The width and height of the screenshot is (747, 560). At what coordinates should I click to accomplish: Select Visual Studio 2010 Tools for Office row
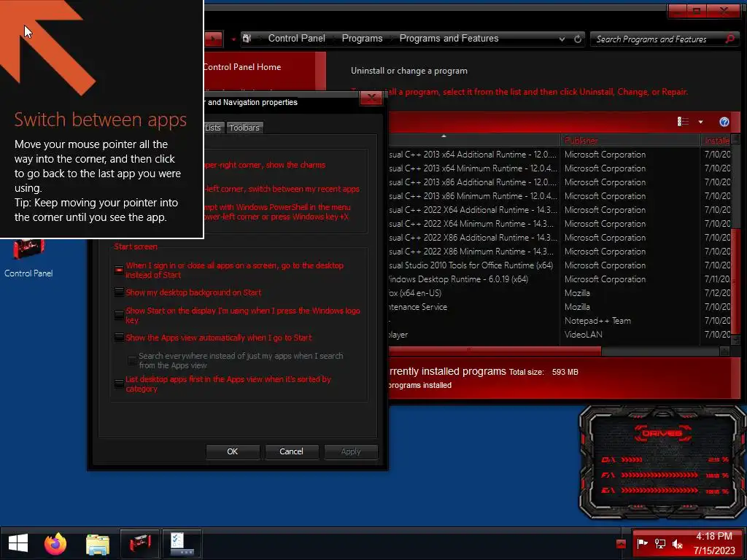point(559,265)
